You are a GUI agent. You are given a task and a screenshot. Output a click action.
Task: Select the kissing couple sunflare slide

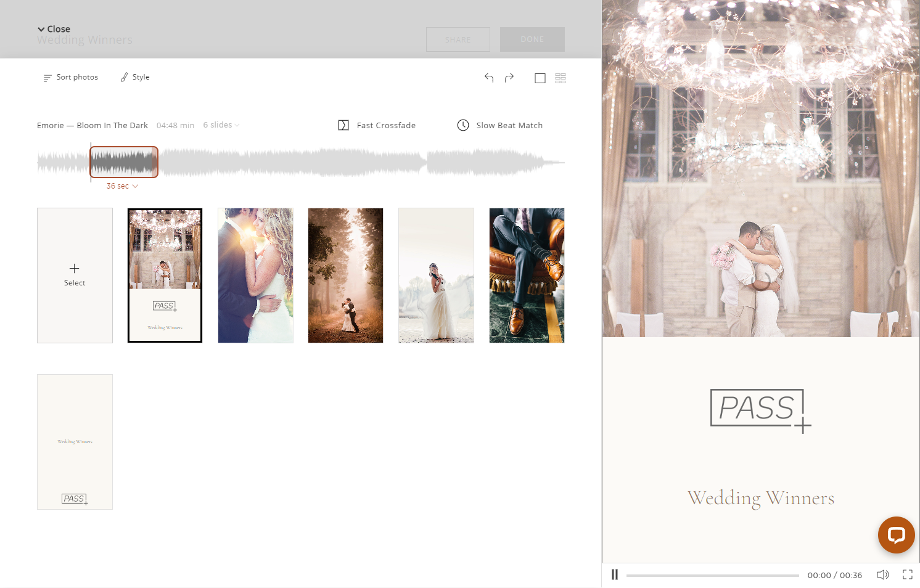pos(255,276)
